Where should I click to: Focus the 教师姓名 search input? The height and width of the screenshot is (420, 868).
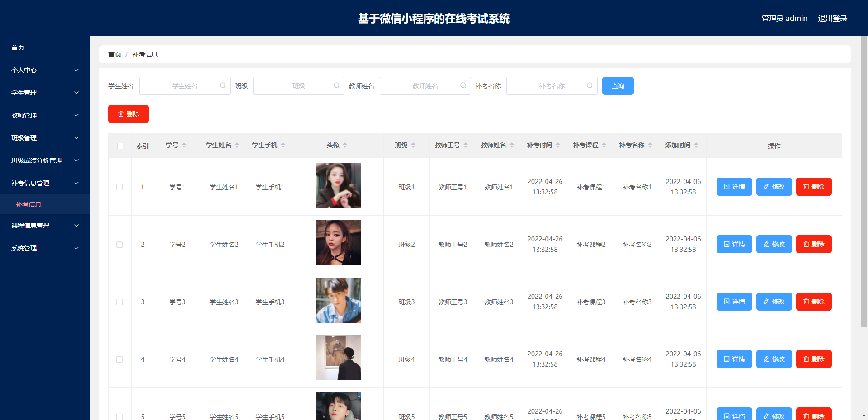coord(425,86)
